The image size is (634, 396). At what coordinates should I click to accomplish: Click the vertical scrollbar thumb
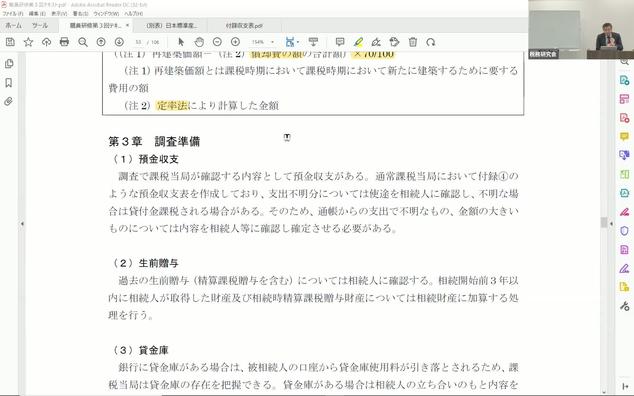click(x=604, y=222)
